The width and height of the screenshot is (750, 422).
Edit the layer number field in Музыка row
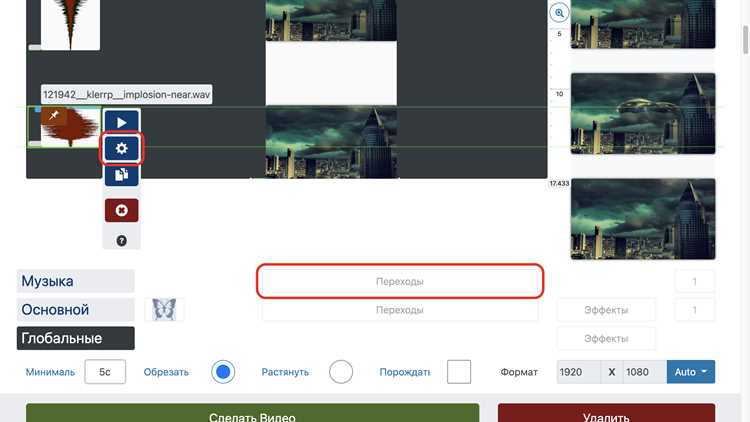point(695,281)
